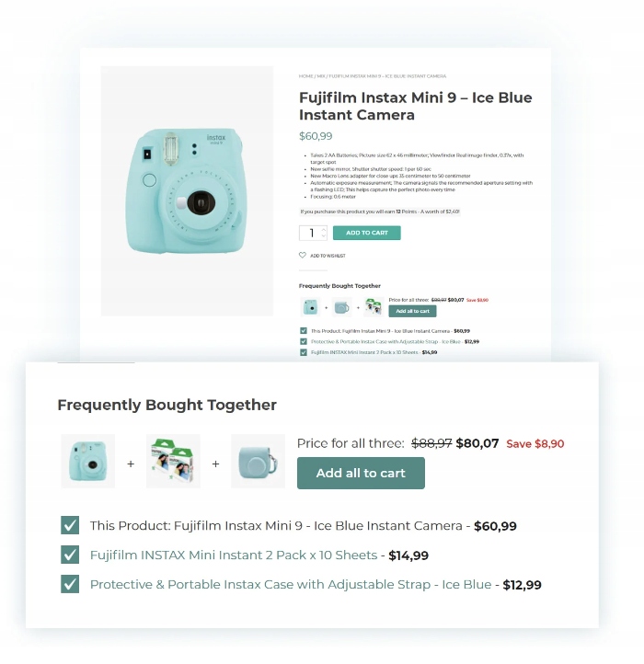
Task: Decrease quantity with the down arrow
Action: point(324,236)
